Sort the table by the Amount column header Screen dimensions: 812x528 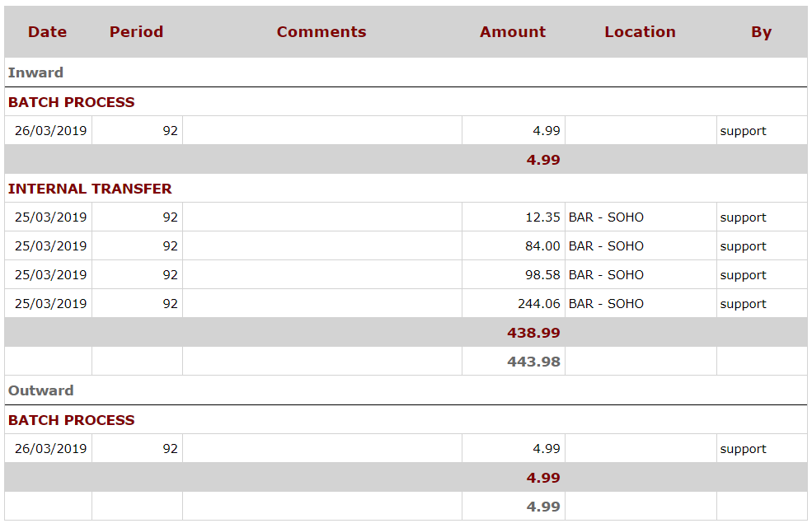(x=512, y=31)
